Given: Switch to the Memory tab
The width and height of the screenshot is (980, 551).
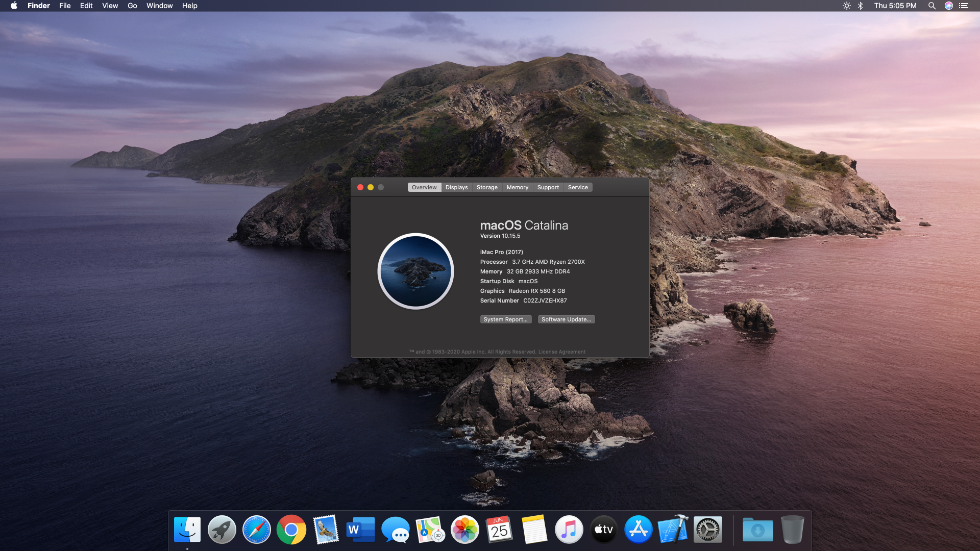Looking at the screenshot, I should click(517, 187).
